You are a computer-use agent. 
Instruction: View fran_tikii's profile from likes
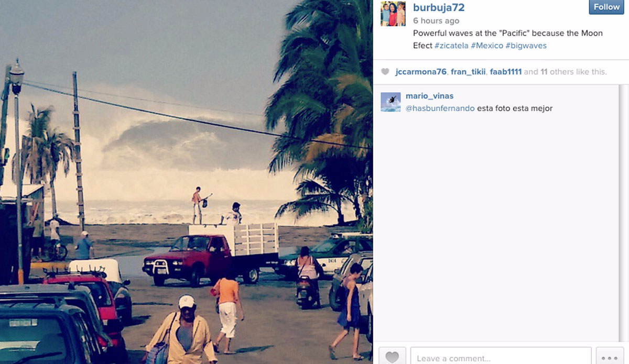(468, 72)
